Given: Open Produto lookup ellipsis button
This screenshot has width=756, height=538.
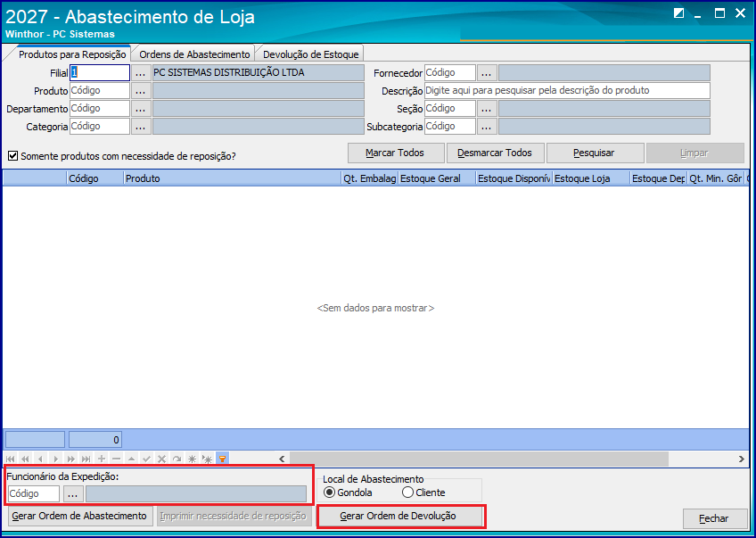Looking at the screenshot, I should [x=140, y=91].
